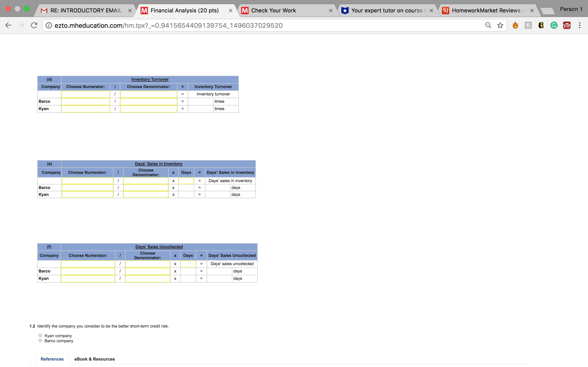Switch to the Financial Analysis tab
Viewport: 588px width, 367px height.
coord(184,10)
